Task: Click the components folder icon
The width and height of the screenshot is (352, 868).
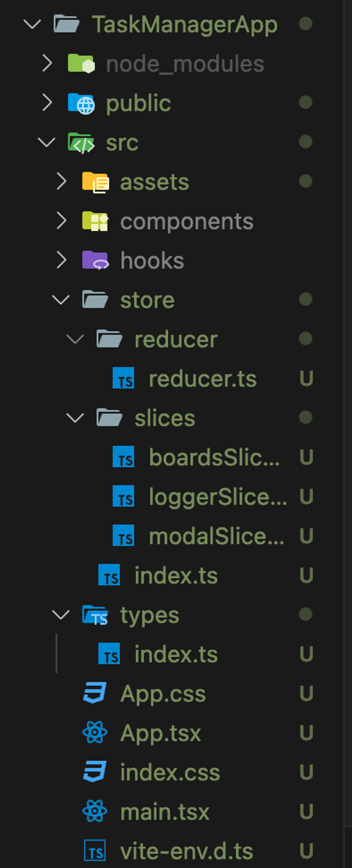Action: point(96,221)
